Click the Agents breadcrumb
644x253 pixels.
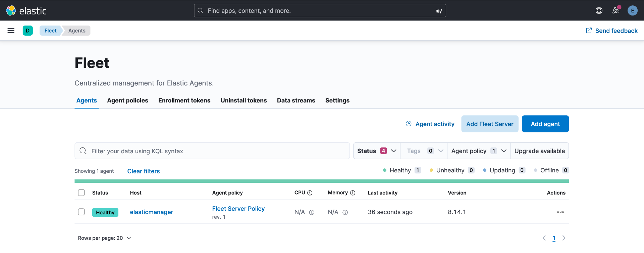pyautogui.click(x=77, y=31)
